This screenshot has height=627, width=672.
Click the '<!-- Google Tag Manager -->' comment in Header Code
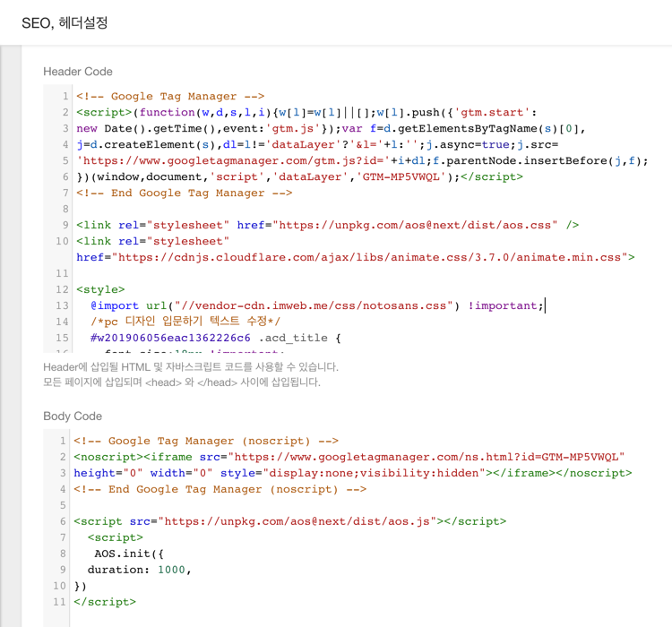click(170, 96)
